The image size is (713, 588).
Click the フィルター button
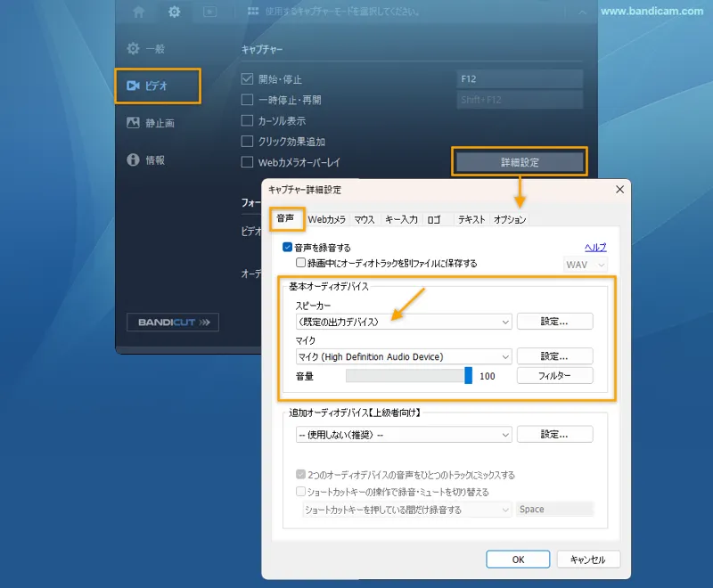[x=554, y=375]
